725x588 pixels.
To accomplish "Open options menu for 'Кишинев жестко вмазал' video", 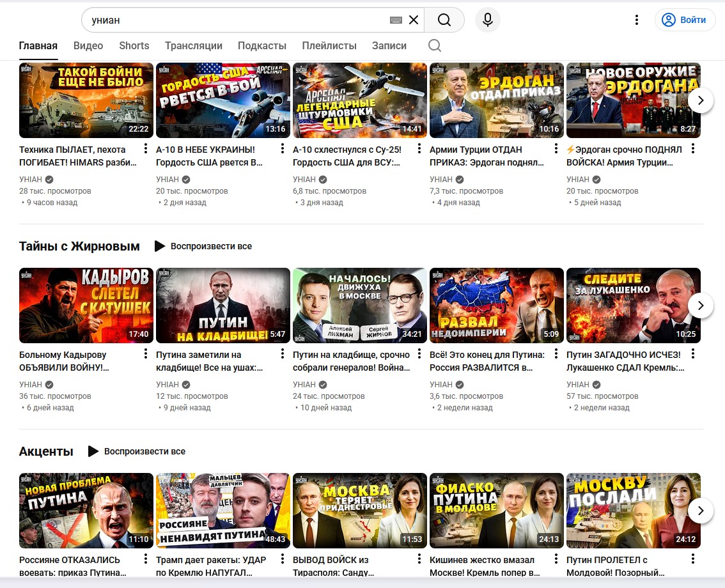I will (x=556, y=559).
